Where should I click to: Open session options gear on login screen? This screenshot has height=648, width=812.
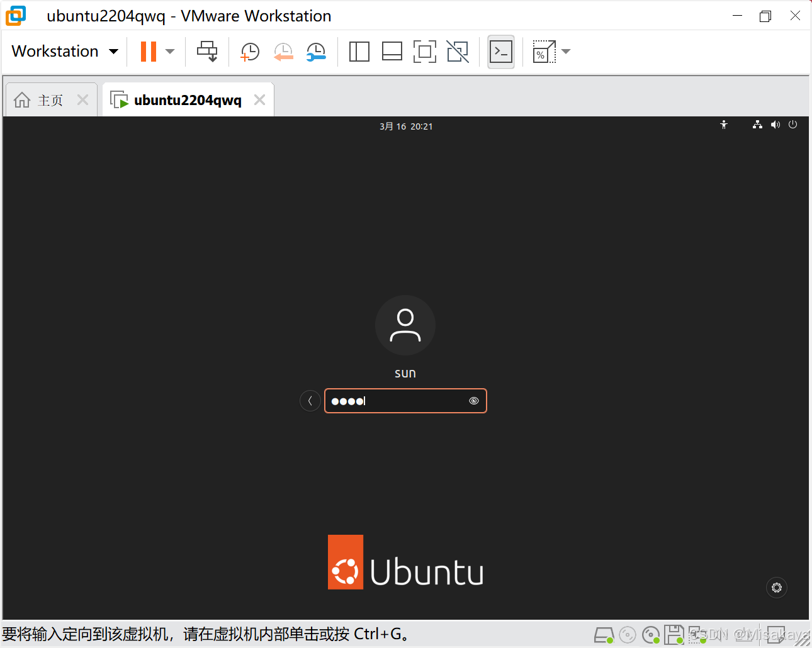(777, 588)
